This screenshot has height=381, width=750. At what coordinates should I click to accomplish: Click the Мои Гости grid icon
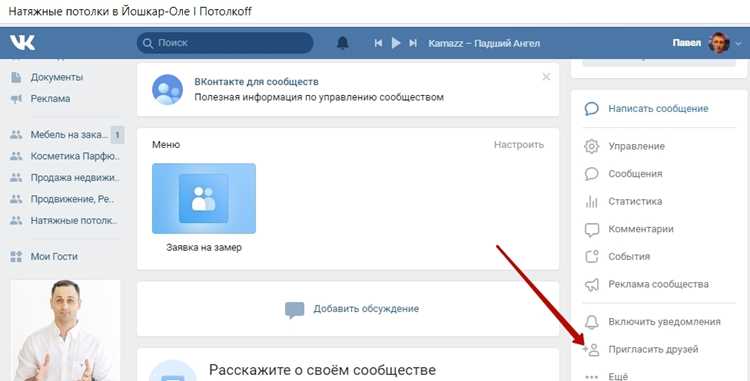pyautogui.click(x=16, y=257)
